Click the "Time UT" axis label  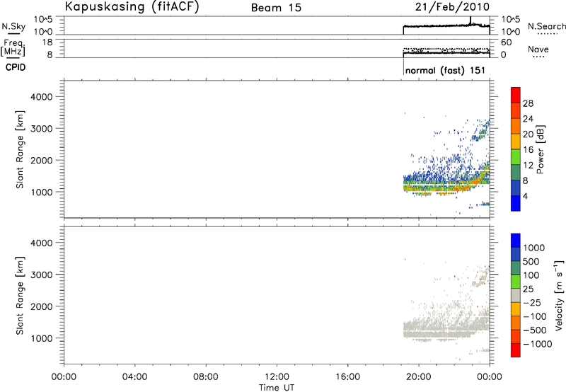click(x=277, y=388)
